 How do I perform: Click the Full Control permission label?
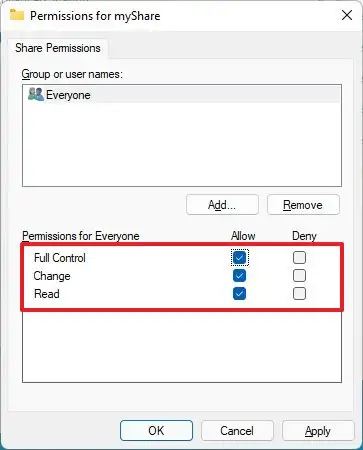point(60,258)
